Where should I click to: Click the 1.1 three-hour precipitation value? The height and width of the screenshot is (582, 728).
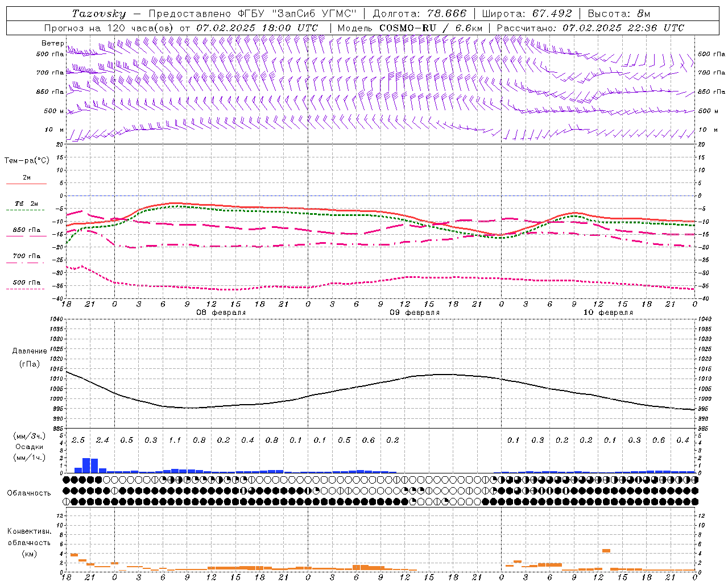click(175, 440)
